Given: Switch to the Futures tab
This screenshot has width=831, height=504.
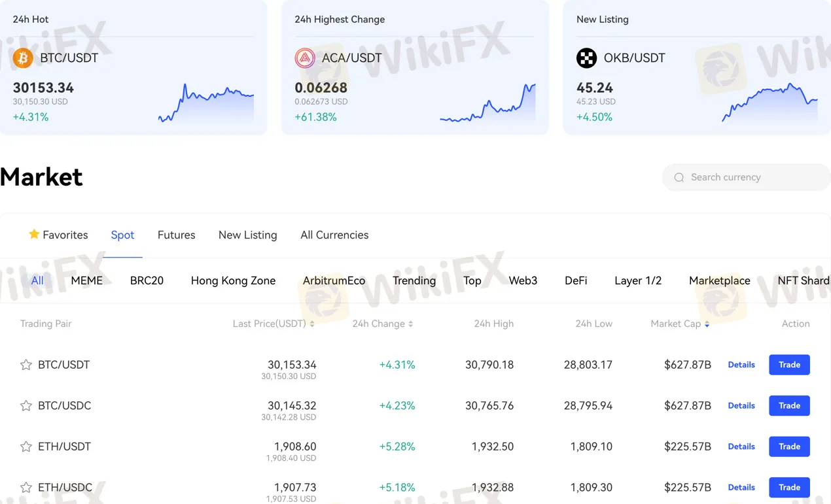Looking at the screenshot, I should pos(176,235).
